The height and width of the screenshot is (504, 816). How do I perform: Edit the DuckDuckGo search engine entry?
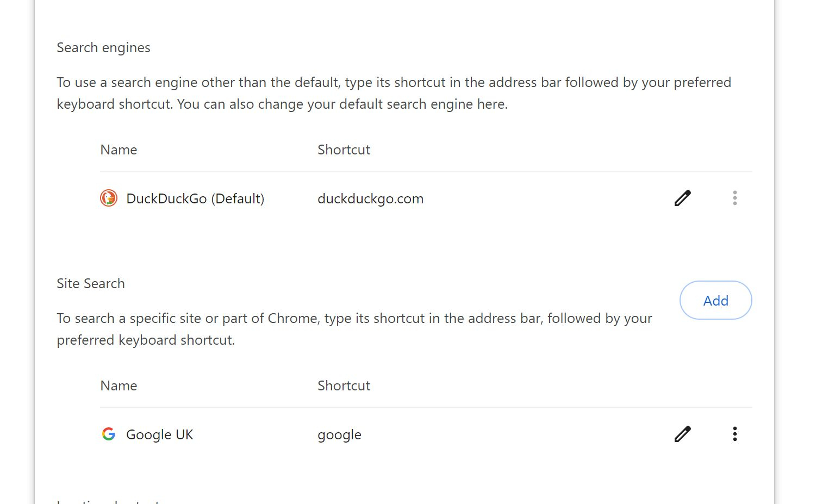(x=682, y=198)
